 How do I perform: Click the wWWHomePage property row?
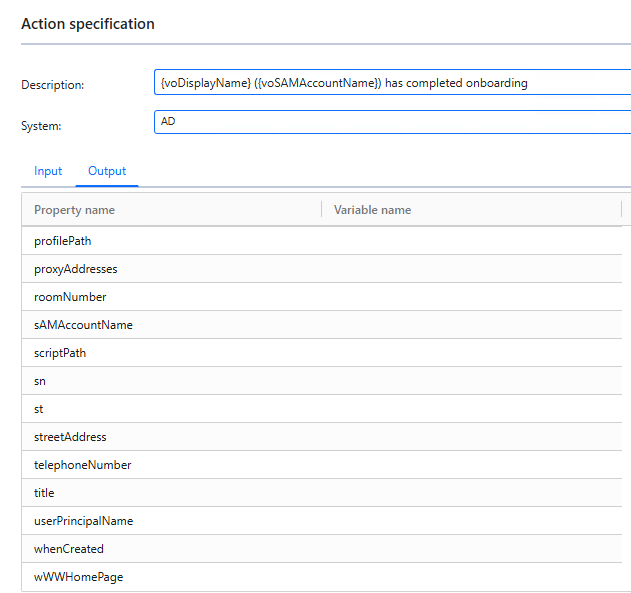coord(322,577)
